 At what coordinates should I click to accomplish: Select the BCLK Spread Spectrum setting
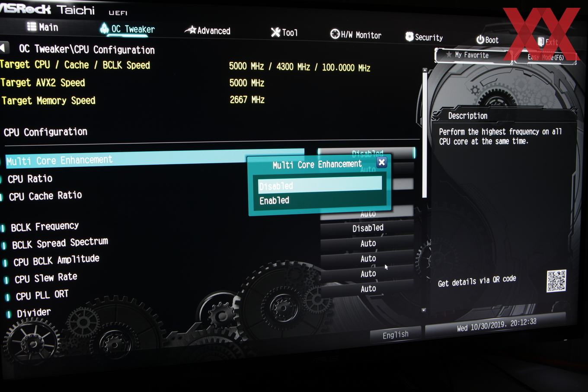[x=60, y=243]
